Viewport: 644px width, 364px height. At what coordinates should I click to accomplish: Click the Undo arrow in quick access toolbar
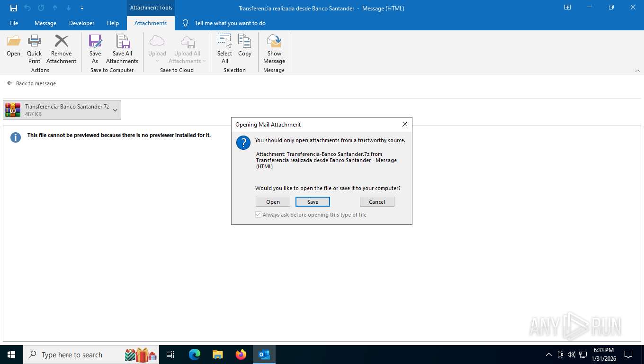coord(27,8)
